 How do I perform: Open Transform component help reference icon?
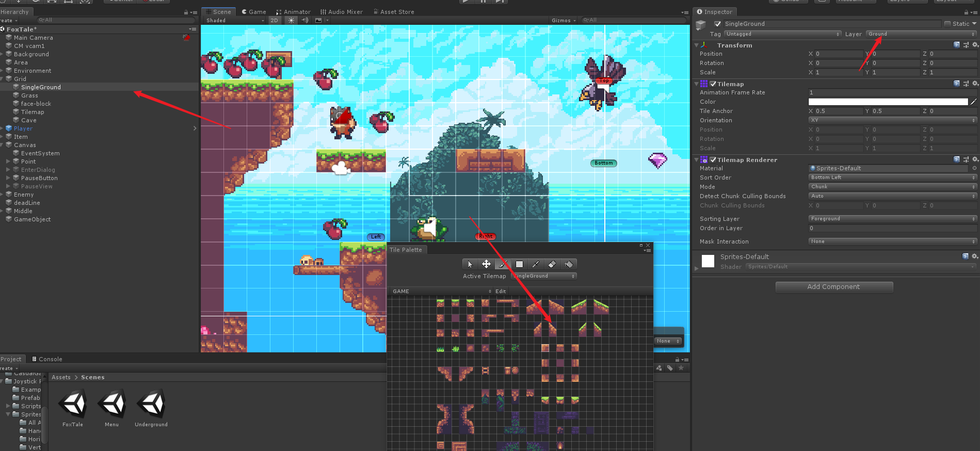[956, 45]
